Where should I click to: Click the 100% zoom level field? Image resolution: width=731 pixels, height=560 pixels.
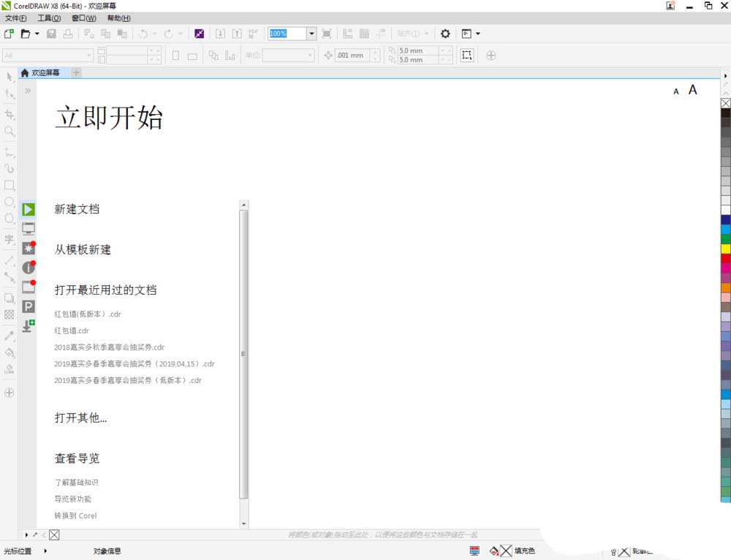point(287,34)
